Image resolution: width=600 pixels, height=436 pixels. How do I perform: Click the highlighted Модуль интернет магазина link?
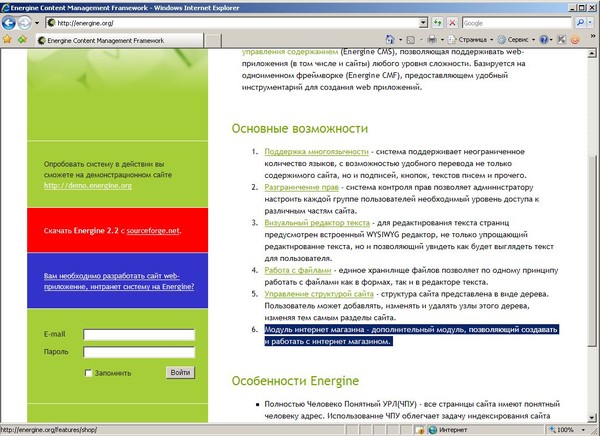(x=411, y=335)
